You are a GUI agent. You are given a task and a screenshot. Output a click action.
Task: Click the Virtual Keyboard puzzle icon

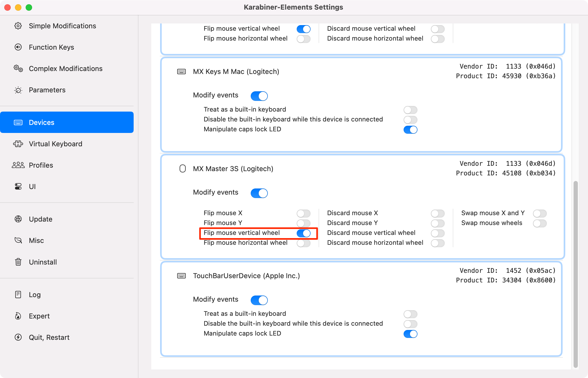(18, 144)
